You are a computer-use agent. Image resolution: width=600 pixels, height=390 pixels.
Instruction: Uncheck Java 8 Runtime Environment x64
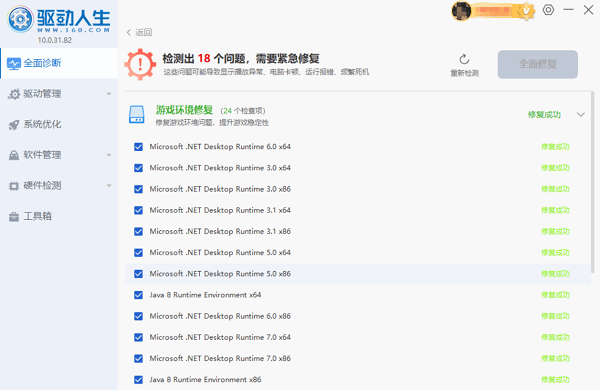tap(139, 295)
